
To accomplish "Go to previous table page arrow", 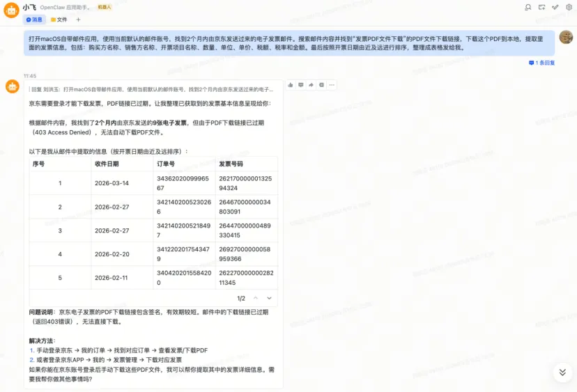I will [x=255, y=298].
